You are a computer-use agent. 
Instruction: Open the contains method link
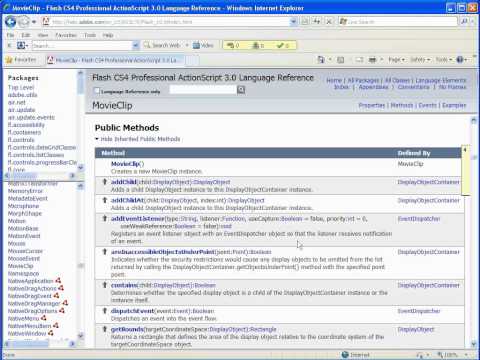124,285
